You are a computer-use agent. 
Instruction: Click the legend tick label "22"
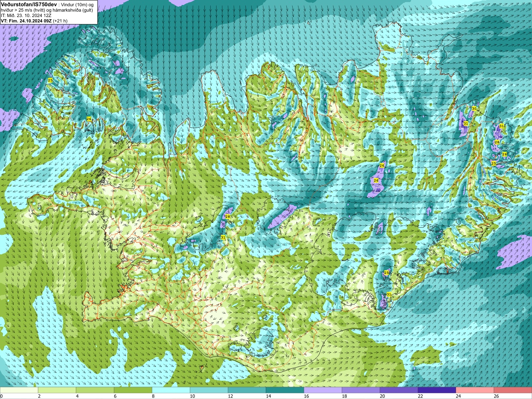[x=420, y=396]
